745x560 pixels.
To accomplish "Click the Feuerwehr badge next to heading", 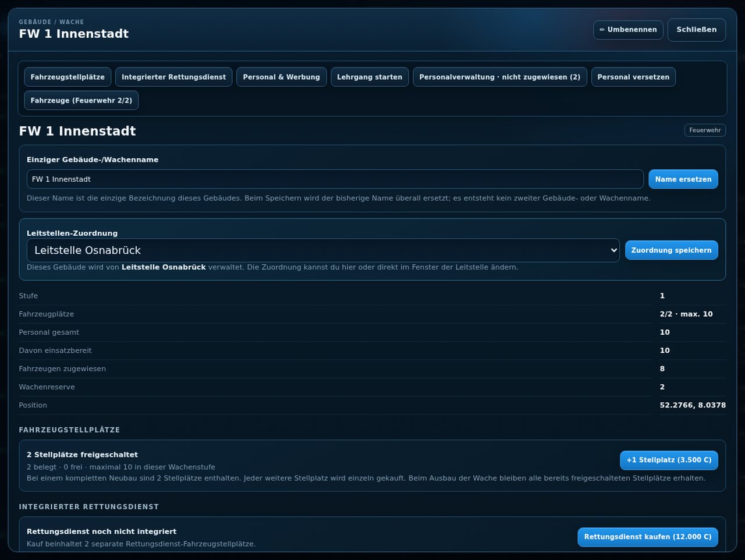I will (x=705, y=130).
